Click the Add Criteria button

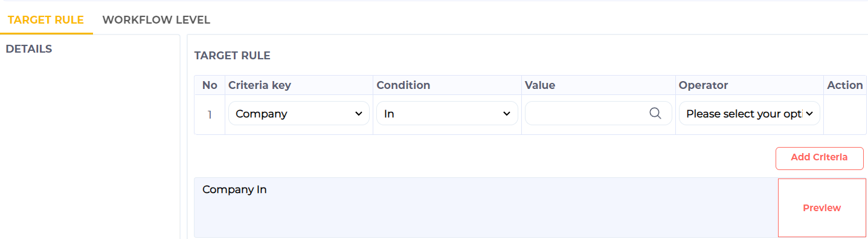(x=819, y=157)
